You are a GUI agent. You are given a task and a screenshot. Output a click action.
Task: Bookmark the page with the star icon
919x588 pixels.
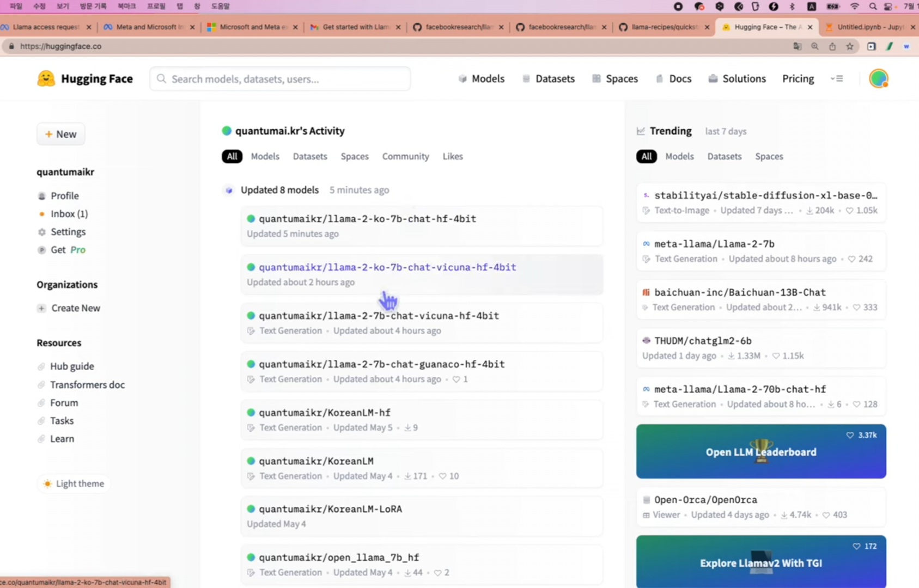pyautogui.click(x=850, y=46)
